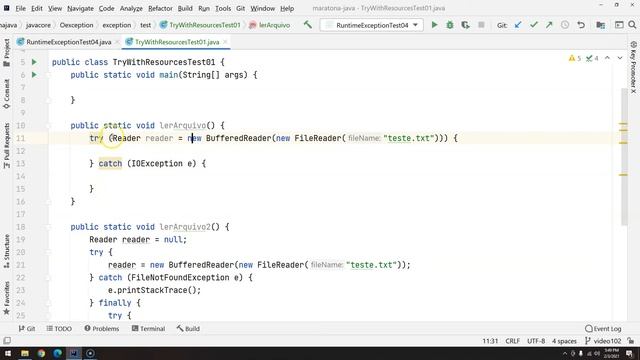
Task: Click the TryWithResourcesTest01 breadcrumb
Action: pyautogui.click(x=200, y=25)
